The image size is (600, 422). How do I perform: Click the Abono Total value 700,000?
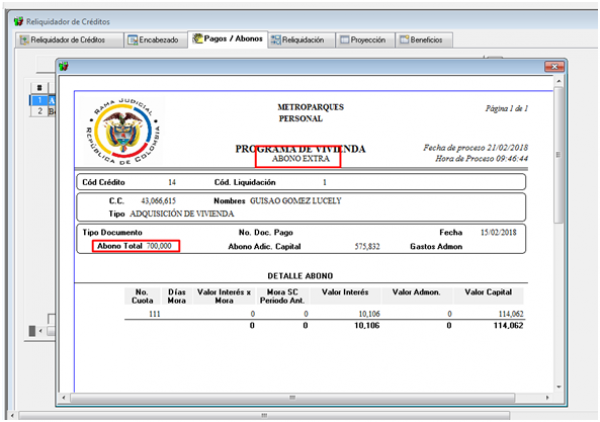pos(159,246)
